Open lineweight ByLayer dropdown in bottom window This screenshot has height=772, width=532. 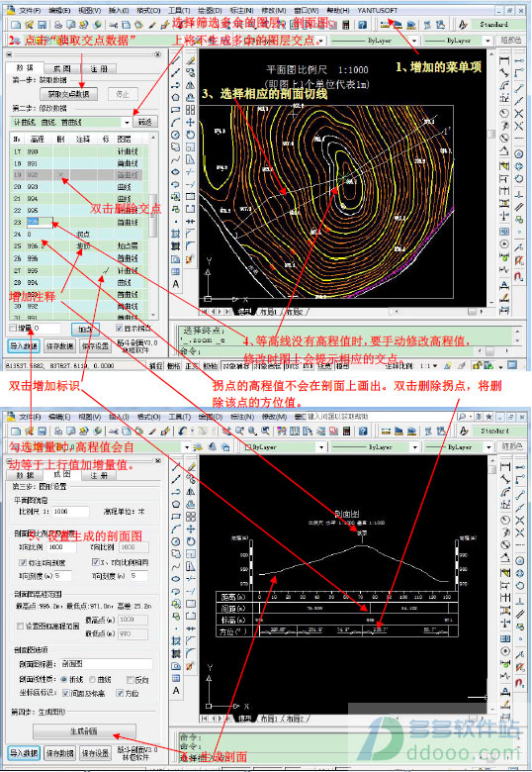point(488,447)
